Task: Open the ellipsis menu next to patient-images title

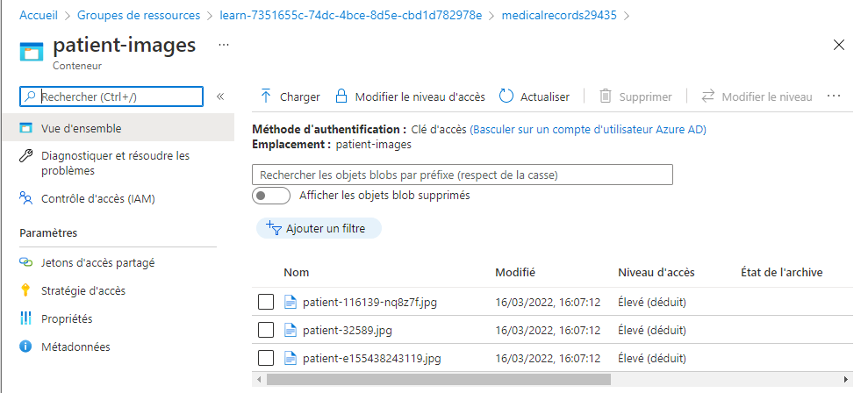Action: (224, 45)
